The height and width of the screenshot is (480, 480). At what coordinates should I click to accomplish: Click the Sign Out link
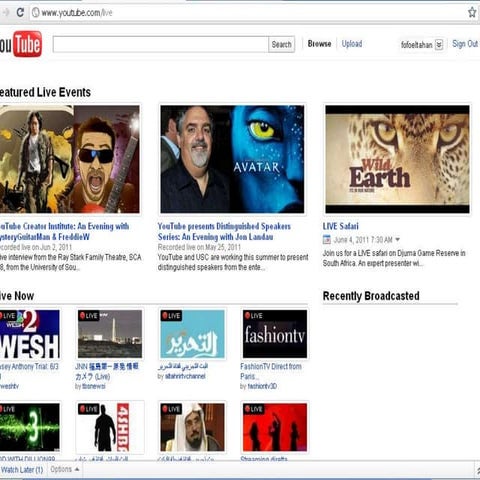tap(465, 44)
